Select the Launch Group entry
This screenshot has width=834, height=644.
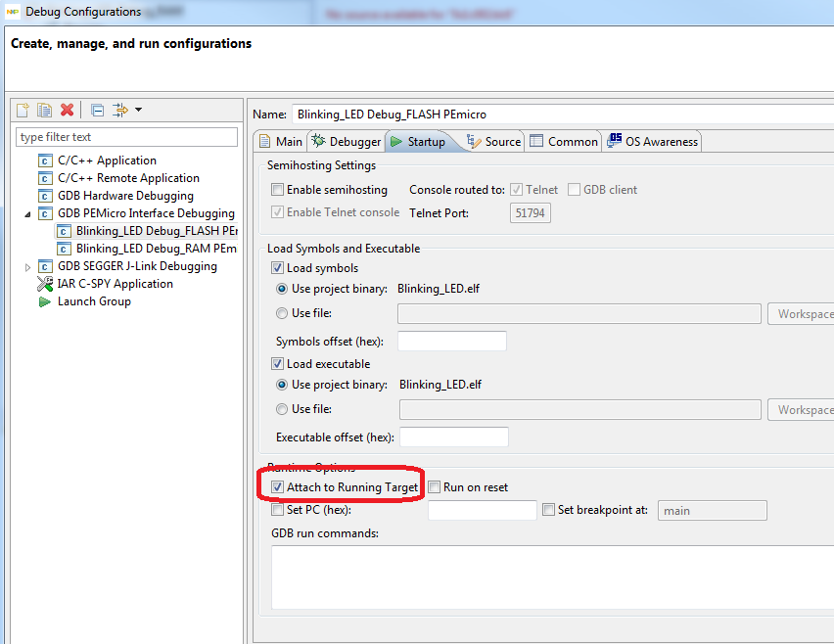click(x=94, y=301)
